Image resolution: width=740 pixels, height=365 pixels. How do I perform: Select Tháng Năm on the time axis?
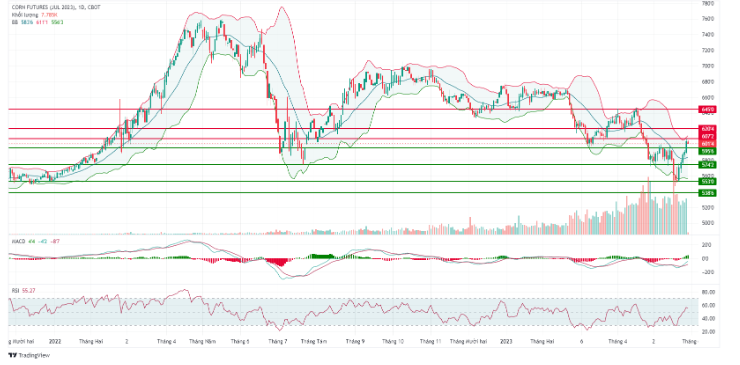202,340
